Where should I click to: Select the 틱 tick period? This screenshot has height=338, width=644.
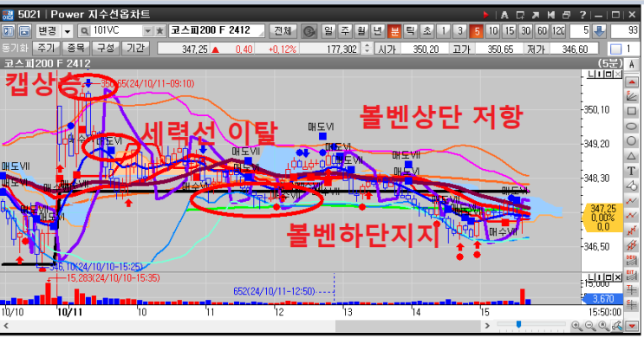click(x=411, y=31)
